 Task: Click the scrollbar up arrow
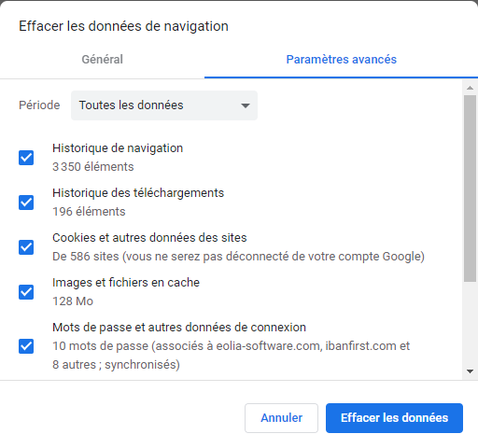point(470,88)
